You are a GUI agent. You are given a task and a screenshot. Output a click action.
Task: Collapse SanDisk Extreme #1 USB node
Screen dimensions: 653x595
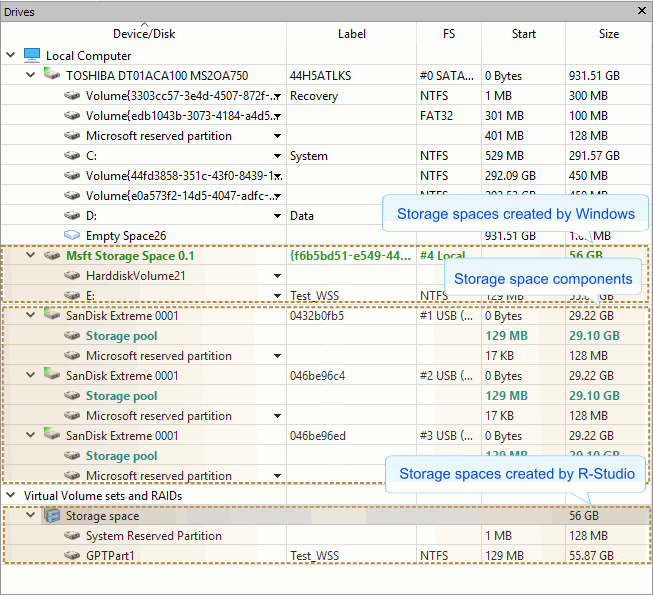pyautogui.click(x=31, y=315)
